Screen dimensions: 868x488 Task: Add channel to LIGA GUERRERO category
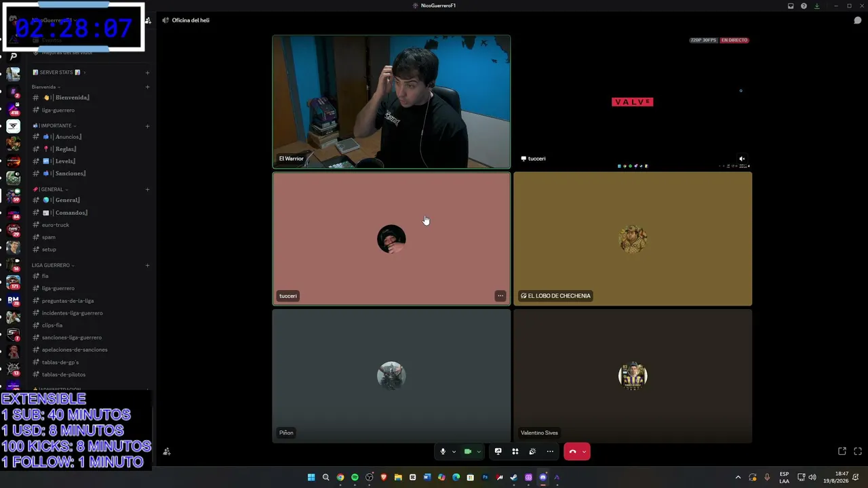point(147,265)
